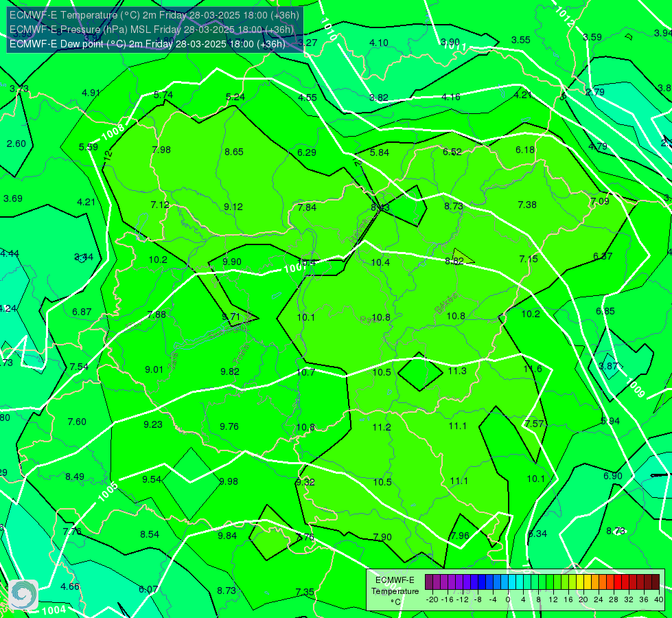Click the temperature value 2.60
This screenshot has width=672, height=618.
point(16,144)
